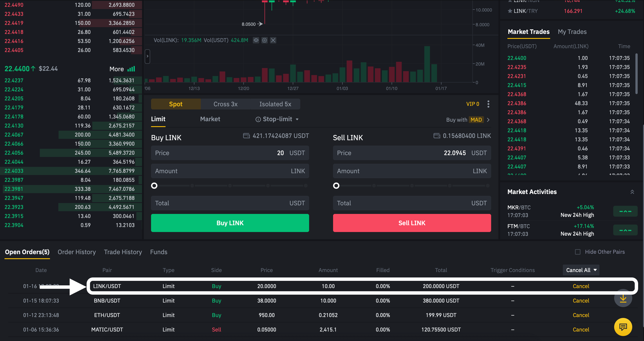The width and height of the screenshot is (644, 341).
Task: Open the yellow chat support icon
Action: coord(623,327)
